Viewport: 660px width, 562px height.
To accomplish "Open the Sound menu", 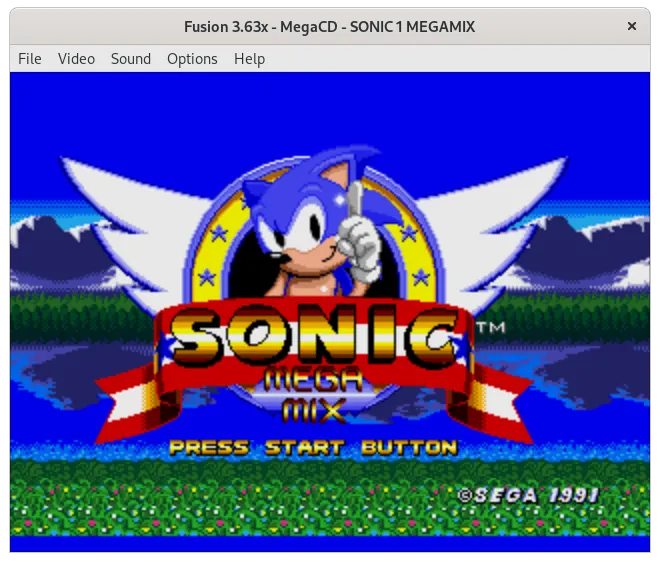I will [131, 59].
